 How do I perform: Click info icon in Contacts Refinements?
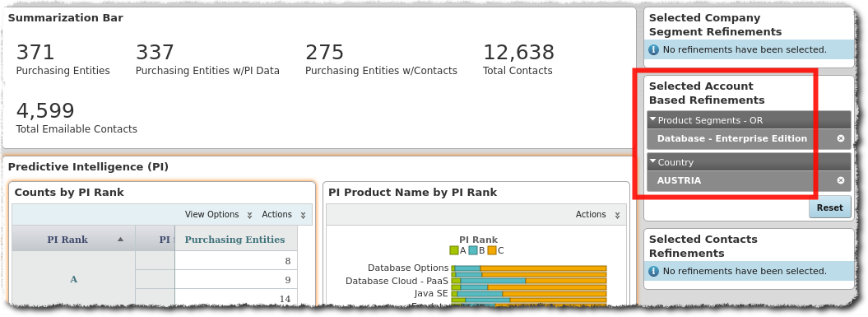pyautogui.click(x=654, y=272)
